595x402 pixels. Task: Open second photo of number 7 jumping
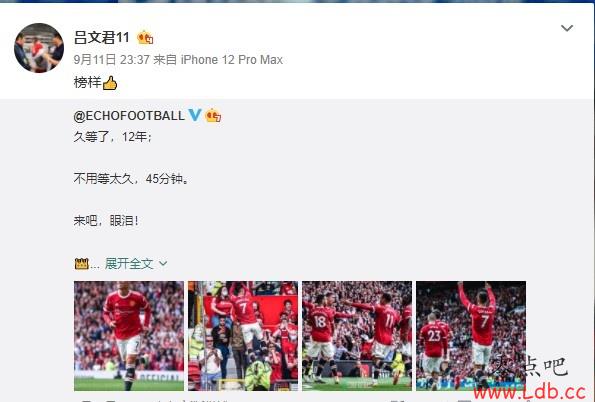(x=243, y=336)
